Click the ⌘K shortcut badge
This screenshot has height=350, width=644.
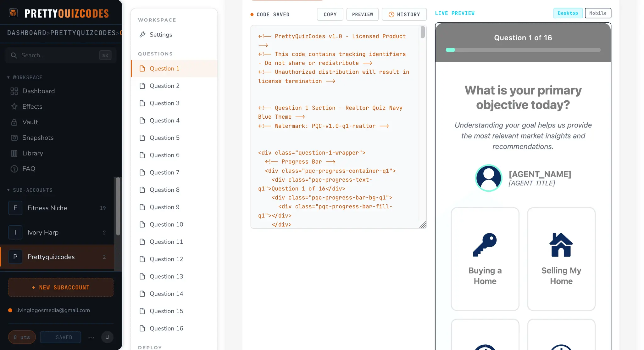coord(105,55)
